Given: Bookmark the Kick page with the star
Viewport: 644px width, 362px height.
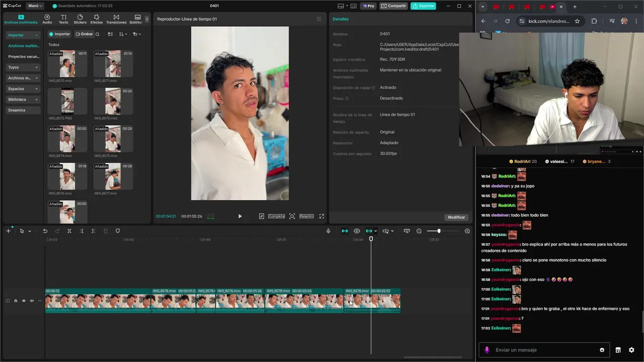Looking at the screenshot, I should tap(577, 21).
